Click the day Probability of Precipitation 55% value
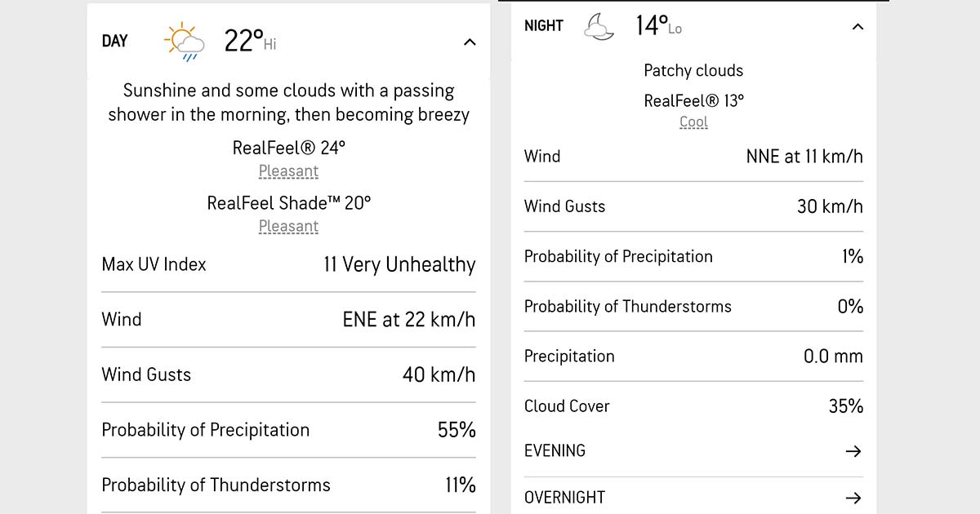Image resolution: width=980 pixels, height=514 pixels. point(457,430)
